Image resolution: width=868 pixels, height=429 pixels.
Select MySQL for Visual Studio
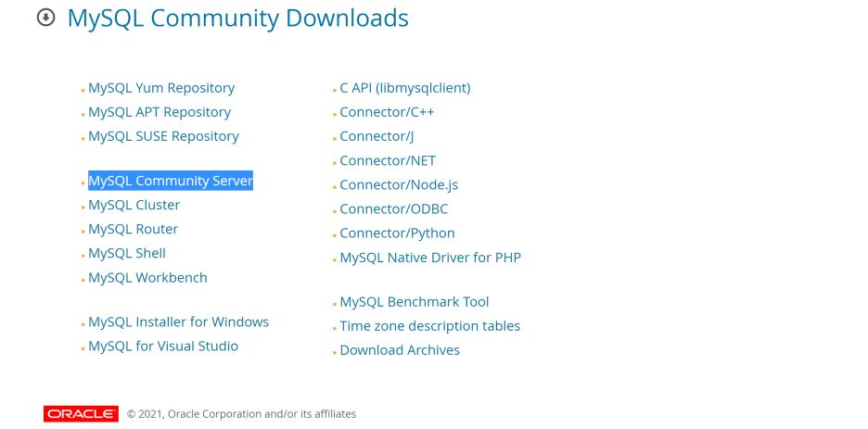pyautogui.click(x=163, y=347)
